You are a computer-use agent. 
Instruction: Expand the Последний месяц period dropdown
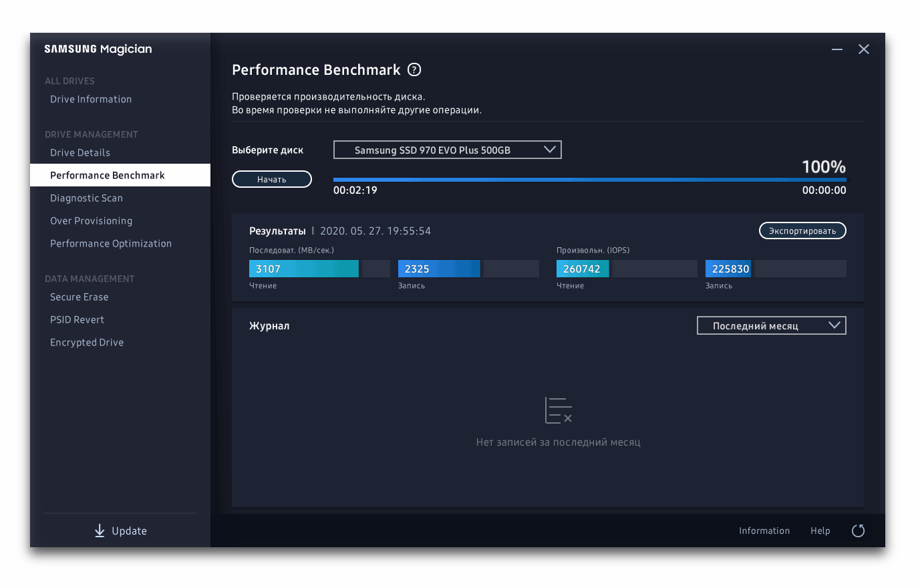(772, 325)
